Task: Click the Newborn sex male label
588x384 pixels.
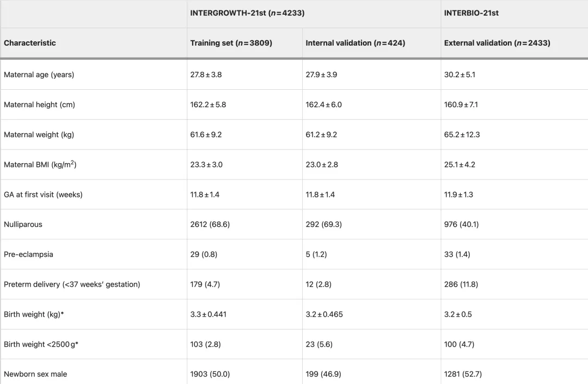Action: click(x=35, y=374)
